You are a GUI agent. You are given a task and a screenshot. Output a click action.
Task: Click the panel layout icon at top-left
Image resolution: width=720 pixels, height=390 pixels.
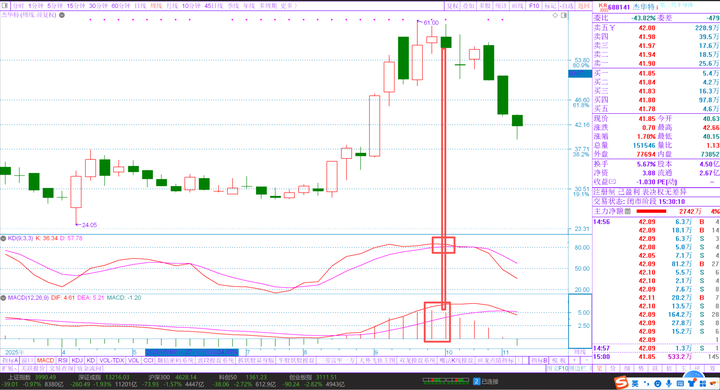pos(5,6)
